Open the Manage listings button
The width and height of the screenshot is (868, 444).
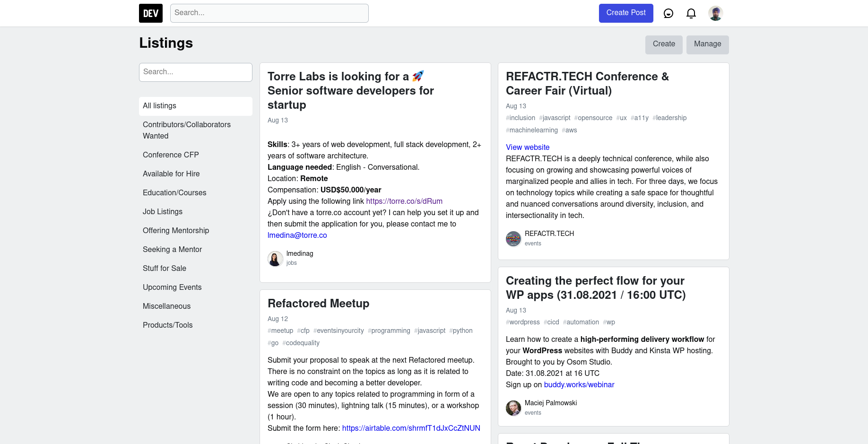click(707, 44)
